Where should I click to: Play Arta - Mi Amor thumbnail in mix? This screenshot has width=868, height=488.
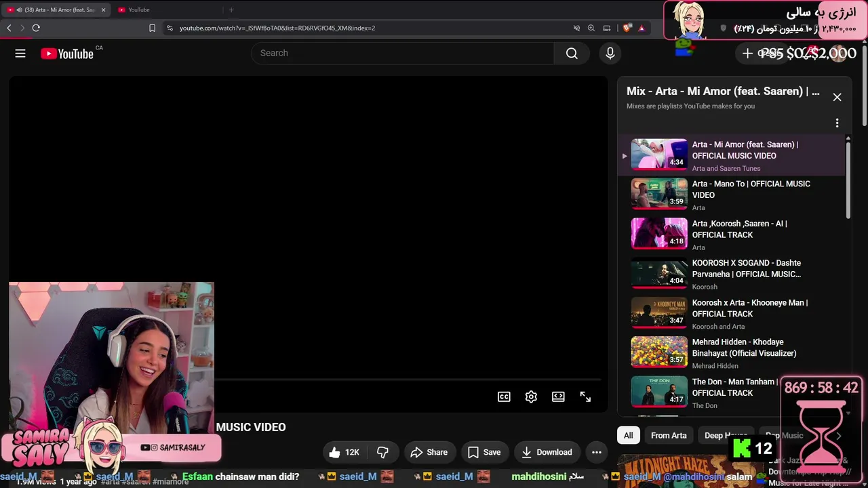[x=659, y=154]
